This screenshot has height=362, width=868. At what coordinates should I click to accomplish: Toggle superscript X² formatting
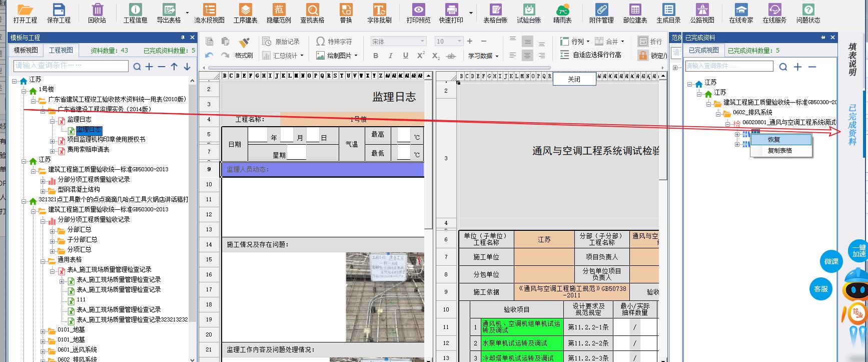(x=421, y=55)
